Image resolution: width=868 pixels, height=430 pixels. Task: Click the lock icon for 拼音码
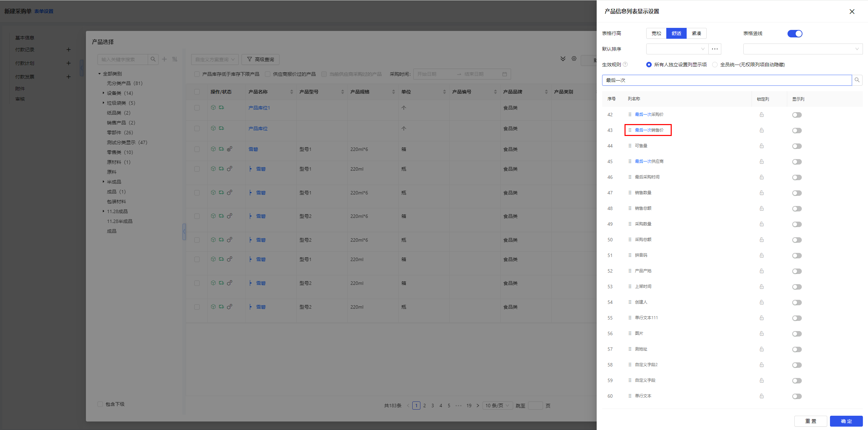762,255
